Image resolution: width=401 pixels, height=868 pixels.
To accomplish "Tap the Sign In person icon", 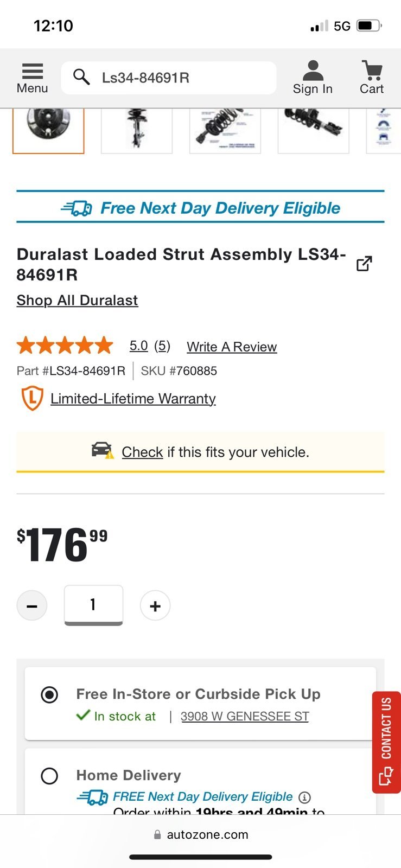I will point(313,71).
